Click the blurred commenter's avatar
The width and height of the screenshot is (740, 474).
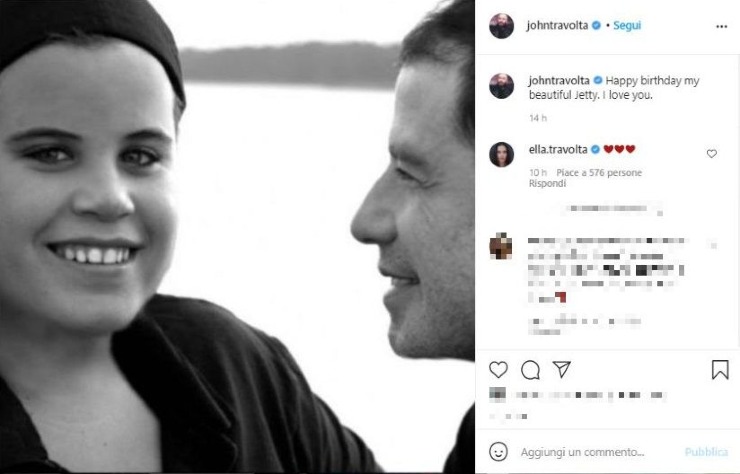click(x=501, y=246)
